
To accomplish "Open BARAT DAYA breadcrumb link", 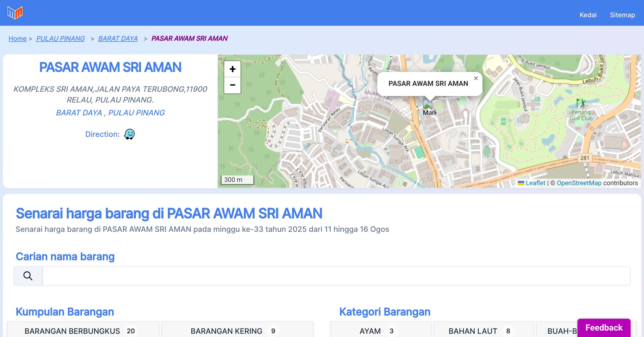I will tap(118, 38).
